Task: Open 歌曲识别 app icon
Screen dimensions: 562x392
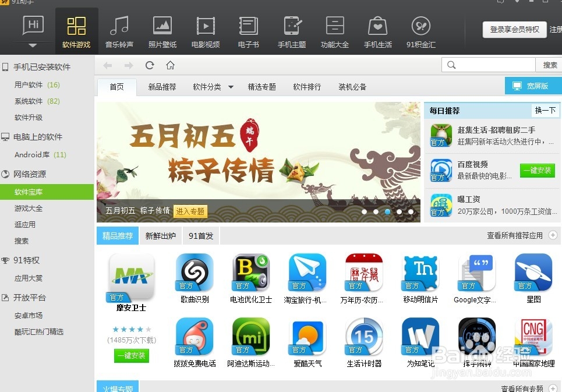Action: tap(195, 272)
